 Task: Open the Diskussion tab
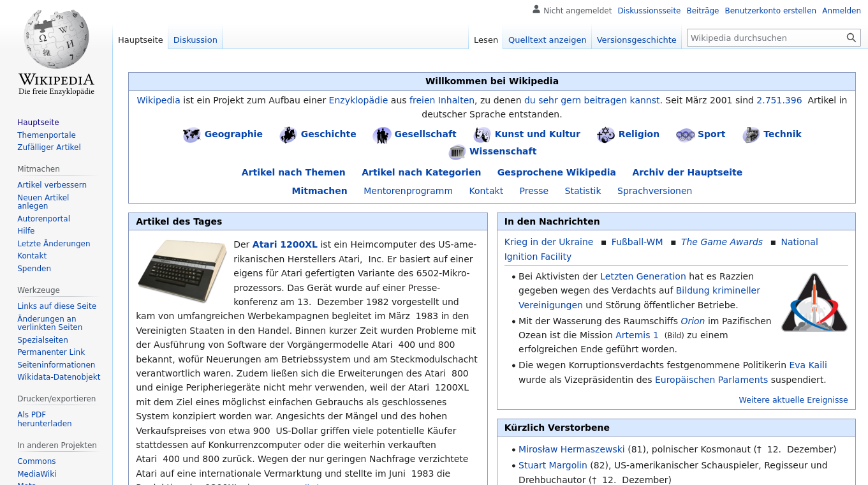195,40
